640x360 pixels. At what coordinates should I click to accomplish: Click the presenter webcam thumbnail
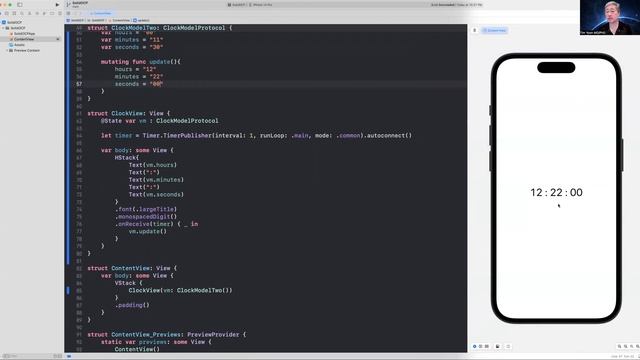pos(610,17)
